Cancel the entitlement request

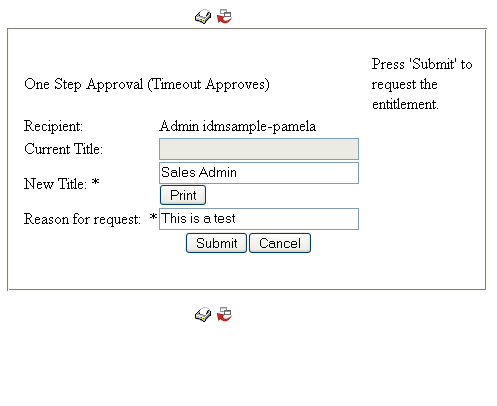tap(280, 243)
